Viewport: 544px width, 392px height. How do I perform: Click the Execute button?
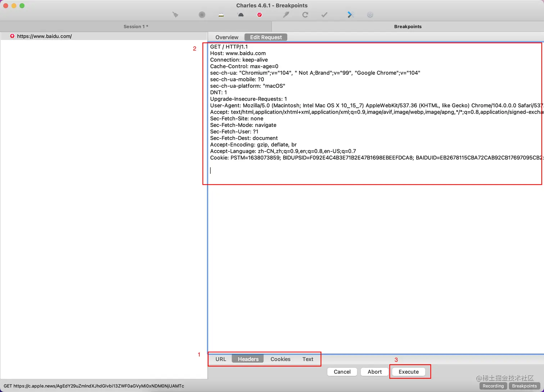click(409, 372)
